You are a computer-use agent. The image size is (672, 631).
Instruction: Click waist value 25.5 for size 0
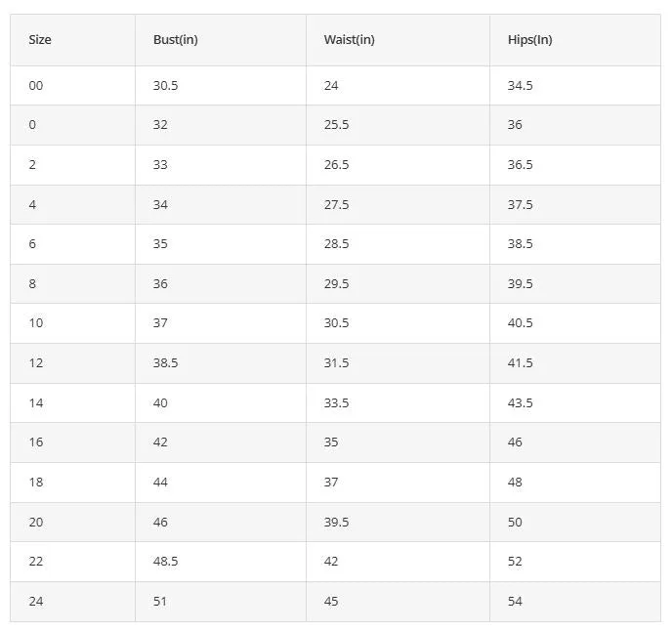[x=336, y=125]
